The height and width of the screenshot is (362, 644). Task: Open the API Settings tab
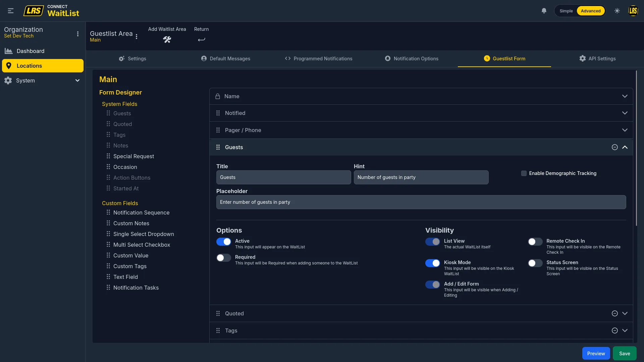click(x=597, y=59)
